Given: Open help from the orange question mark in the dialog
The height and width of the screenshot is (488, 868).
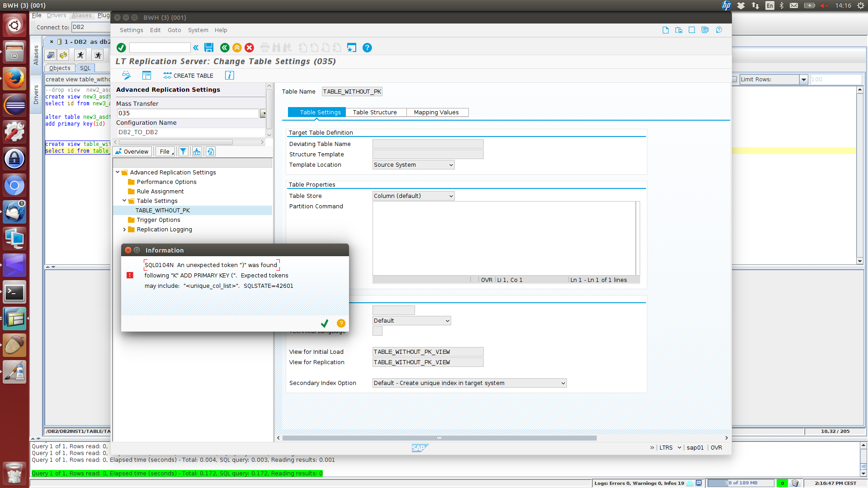Looking at the screenshot, I should click(341, 324).
